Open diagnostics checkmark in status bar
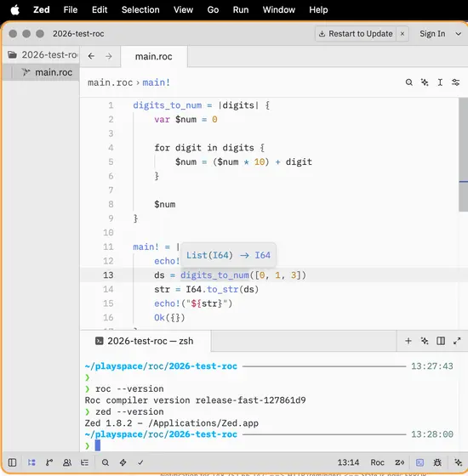The width and height of the screenshot is (468, 476). 140,462
